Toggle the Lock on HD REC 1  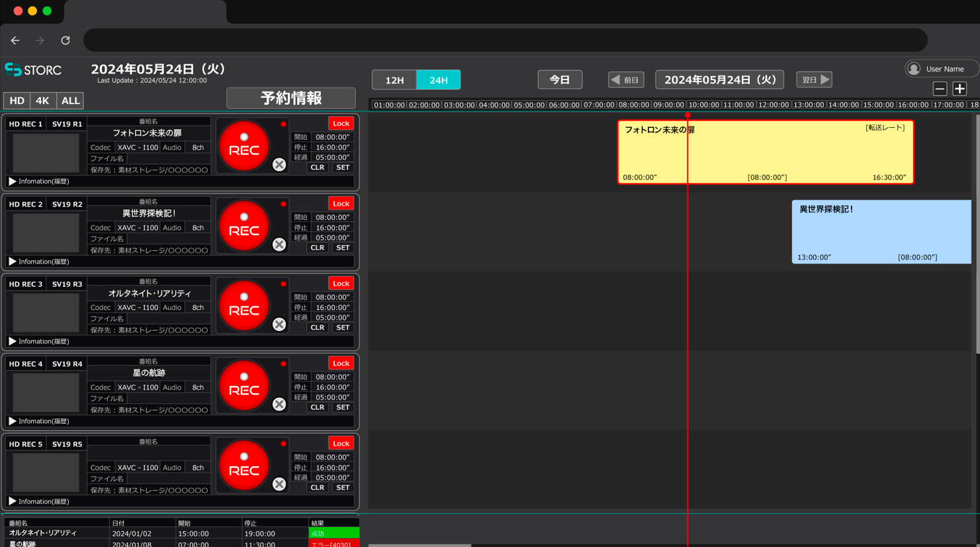point(341,123)
